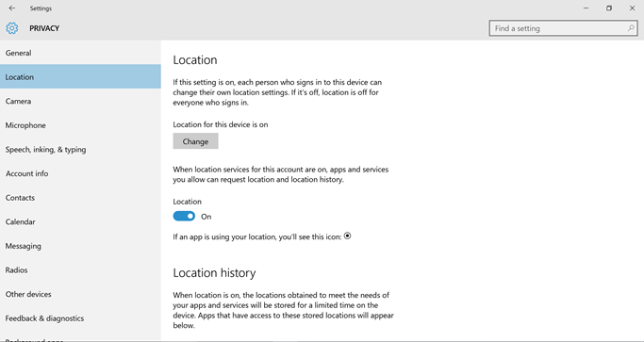This screenshot has height=342, width=644.
Task: Open Settings home via gear icon
Action: pyautogui.click(x=12, y=28)
